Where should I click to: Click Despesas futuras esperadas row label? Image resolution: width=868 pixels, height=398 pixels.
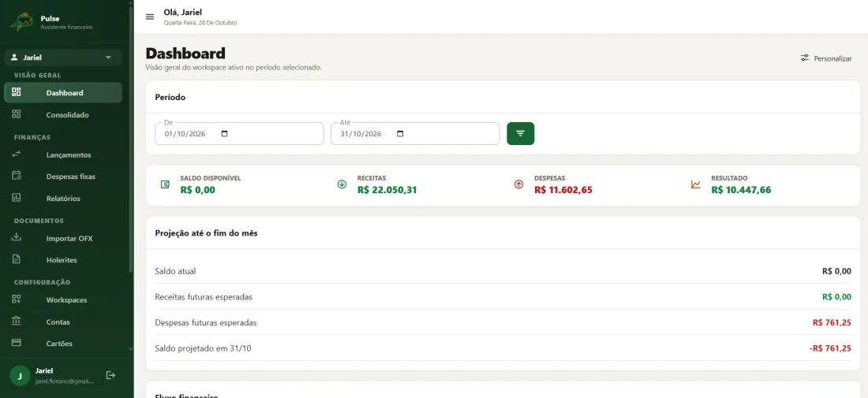pyautogui.click(x=206, y=322)
